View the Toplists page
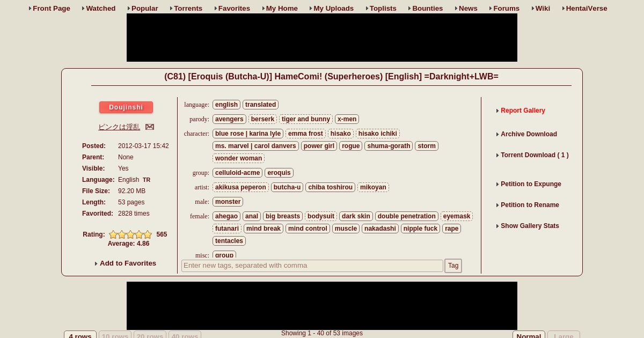Image resolution: width=644 pixels, height=338 pixels. 383,8
